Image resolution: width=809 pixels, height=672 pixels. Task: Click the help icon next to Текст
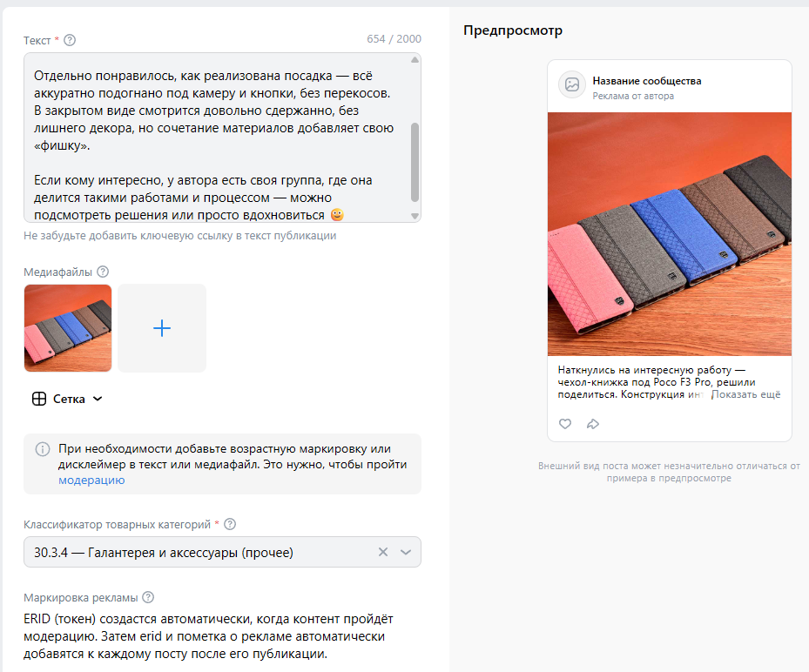(70, 40)
